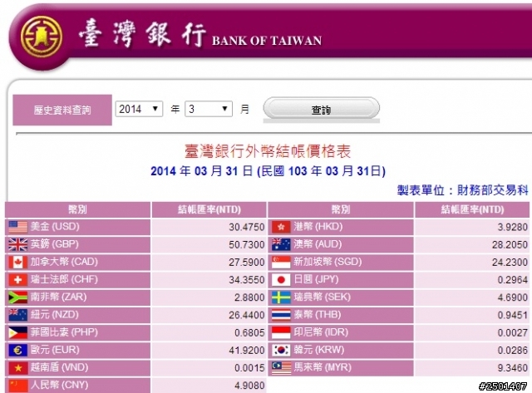Viewport: 532px width, 393px height.
Task: Click the IDR Indonesian flag icon
Action: click(281, 332)
